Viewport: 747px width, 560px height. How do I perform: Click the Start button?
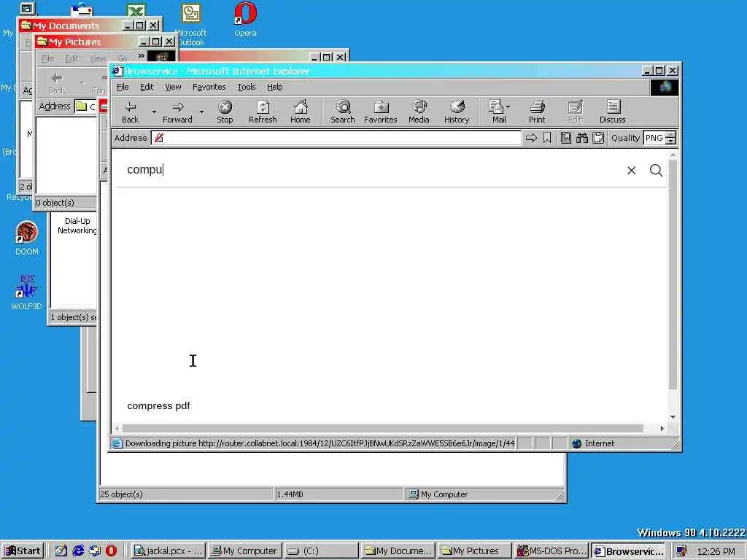[x=23, y=551]
